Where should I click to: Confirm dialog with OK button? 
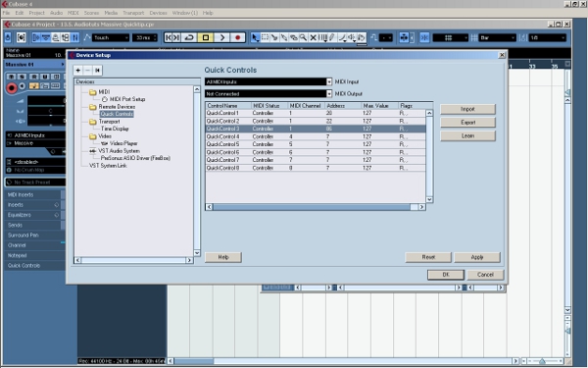(446, 275)
